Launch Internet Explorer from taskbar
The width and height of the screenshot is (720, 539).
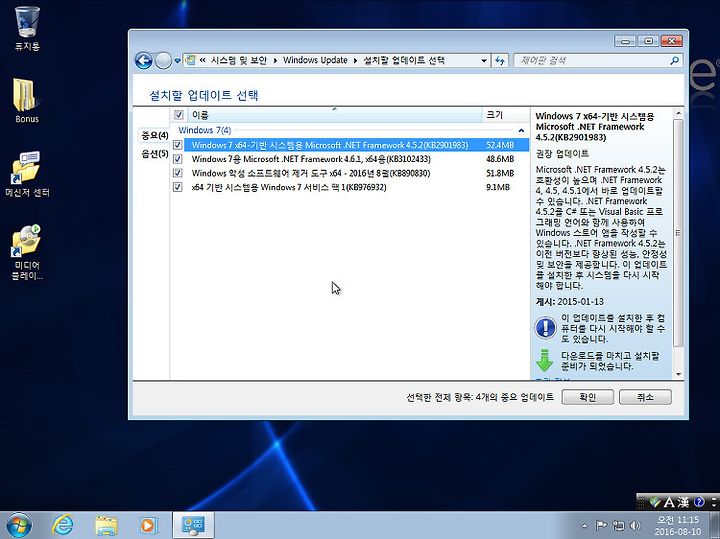[62, 525]
